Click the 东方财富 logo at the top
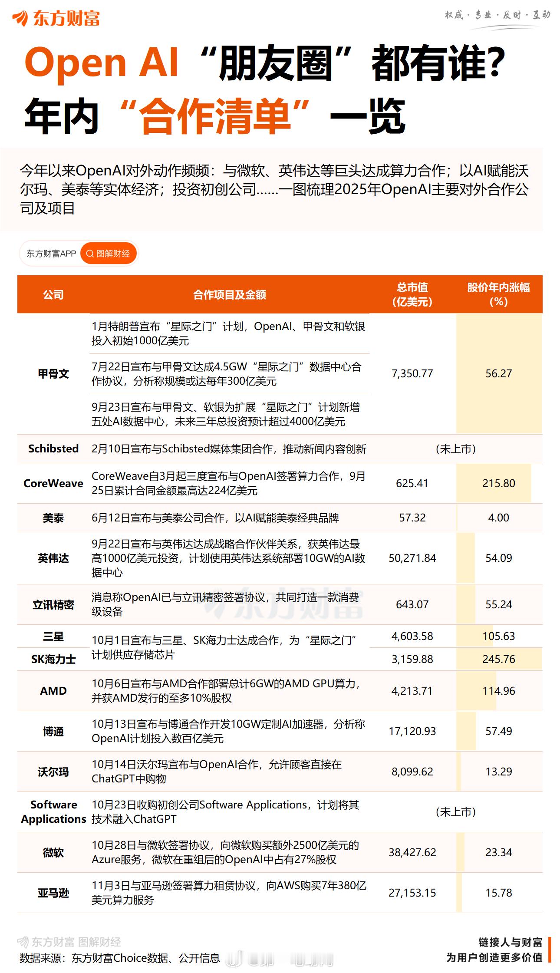The height and width of the screenshot is (973, 560). [x=56, y=18]
